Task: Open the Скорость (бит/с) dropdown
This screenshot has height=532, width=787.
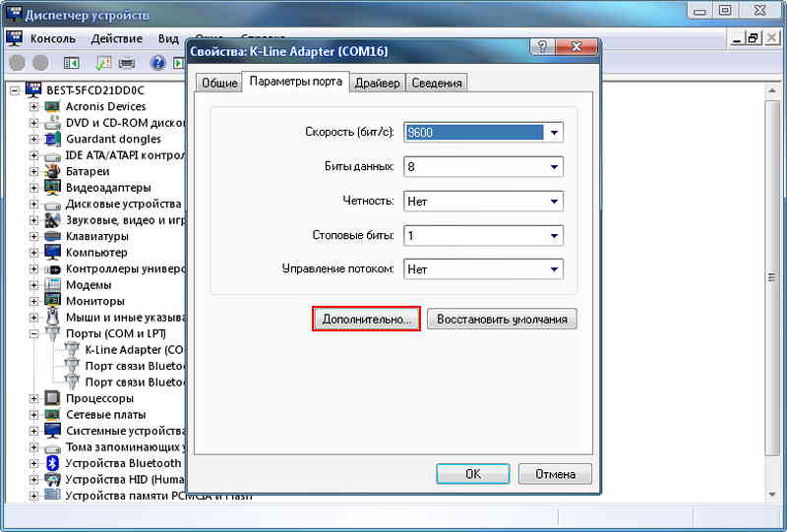Action: (x=554, y=133)
